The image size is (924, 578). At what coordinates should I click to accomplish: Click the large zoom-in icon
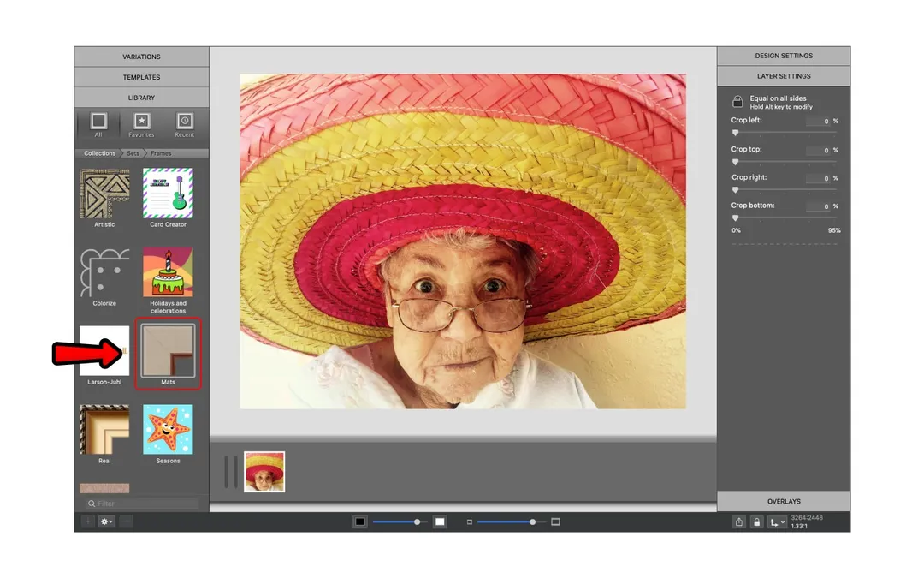pos(555,522)
